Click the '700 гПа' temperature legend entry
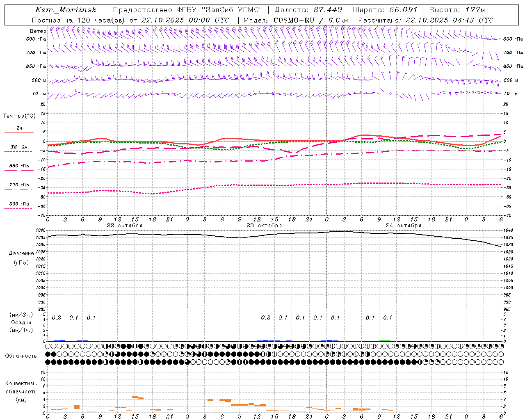The height and width of the screenshot is (420, 525). point(19,185)
